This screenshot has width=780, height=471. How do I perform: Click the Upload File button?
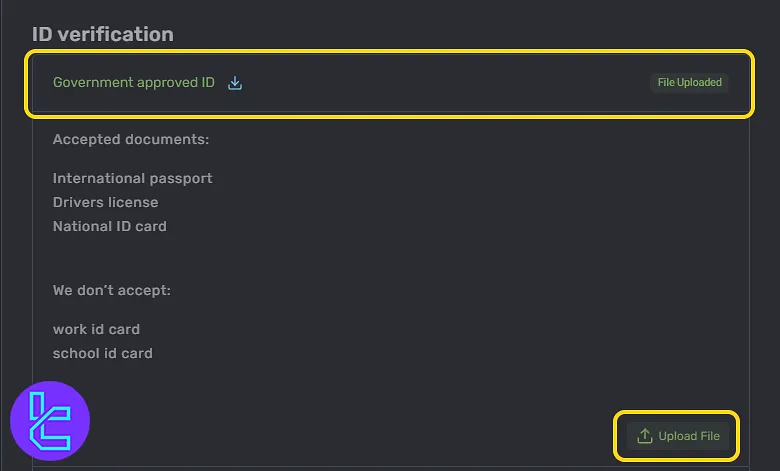pos(678,436)
